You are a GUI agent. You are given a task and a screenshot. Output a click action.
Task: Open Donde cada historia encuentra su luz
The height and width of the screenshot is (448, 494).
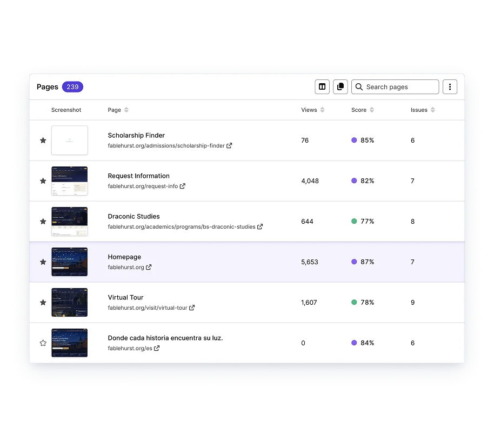coord(165,338)
